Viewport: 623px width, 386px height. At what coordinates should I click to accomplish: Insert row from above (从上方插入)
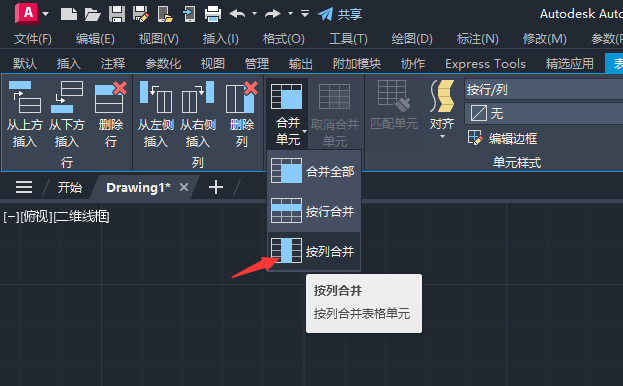click(x=25, y=114)
